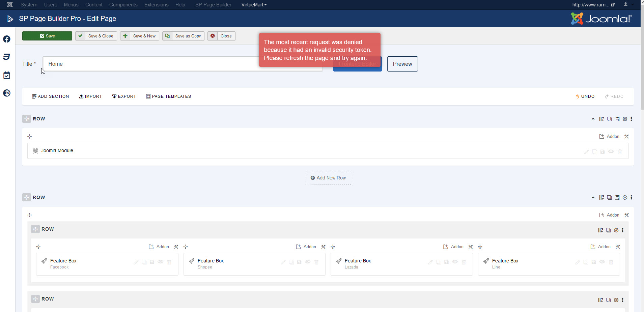Open the Extensions menu
Image resolution: width=644 pixels, height=312 pixels.
pyautogui.click(x=156, y=5)
